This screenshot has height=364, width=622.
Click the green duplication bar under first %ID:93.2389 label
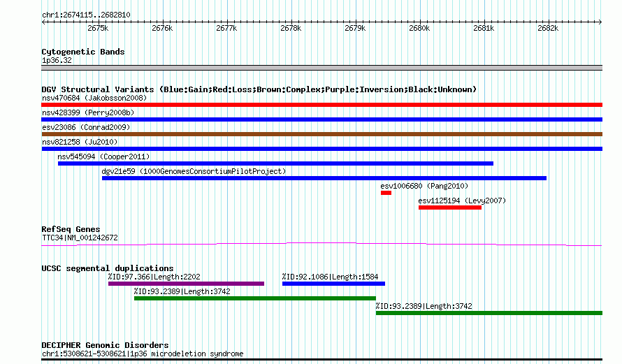click(255, 298)
